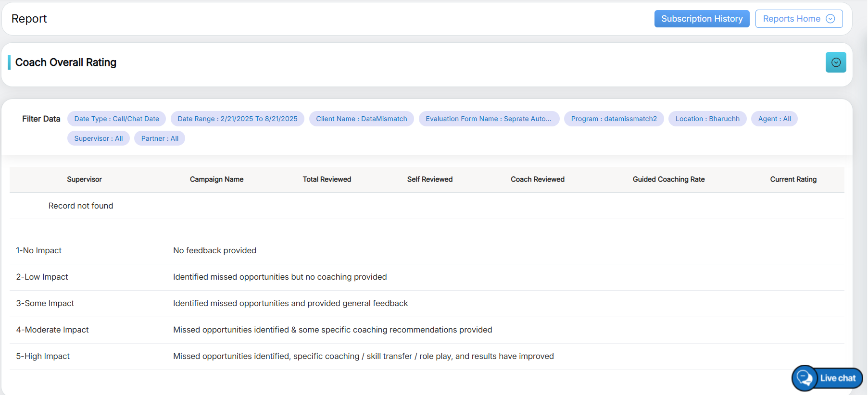Viewport: 868px width, 395px height.
Task: Click the Client Name DataMismatch chip
Action: (x=361, y=119)
